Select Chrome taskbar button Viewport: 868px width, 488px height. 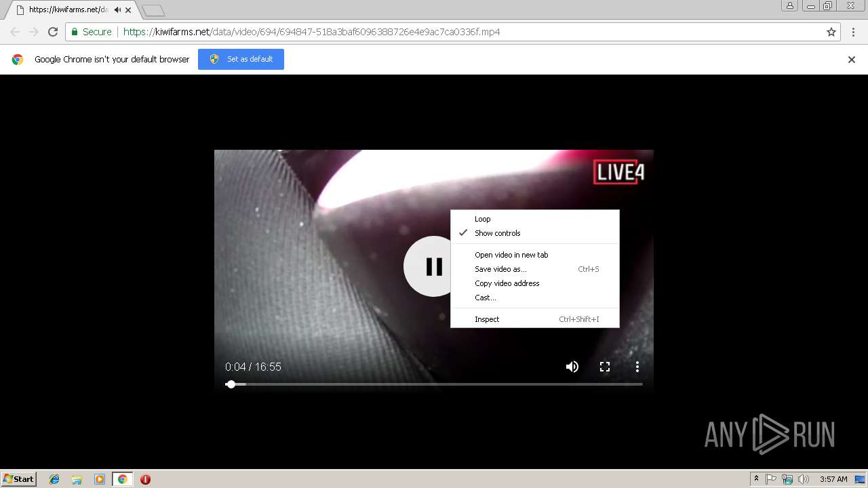click(122, 479)
